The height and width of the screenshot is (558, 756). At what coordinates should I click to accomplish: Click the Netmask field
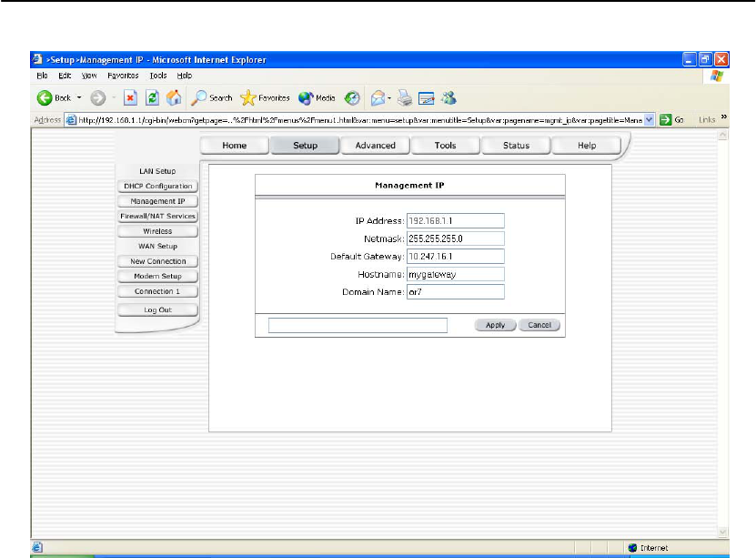(x=456, y=238)
